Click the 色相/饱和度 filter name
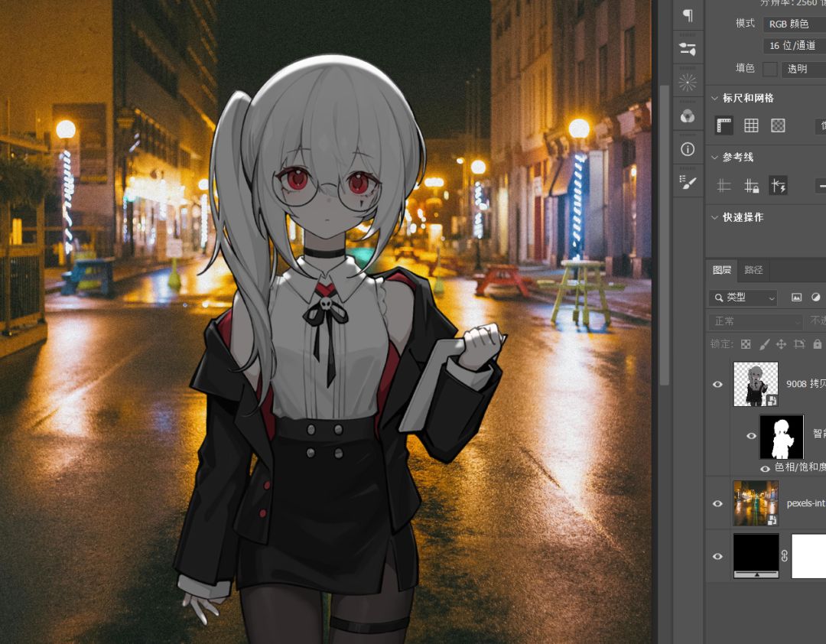This screenshot has width=826, height=644. pos(800,467)
